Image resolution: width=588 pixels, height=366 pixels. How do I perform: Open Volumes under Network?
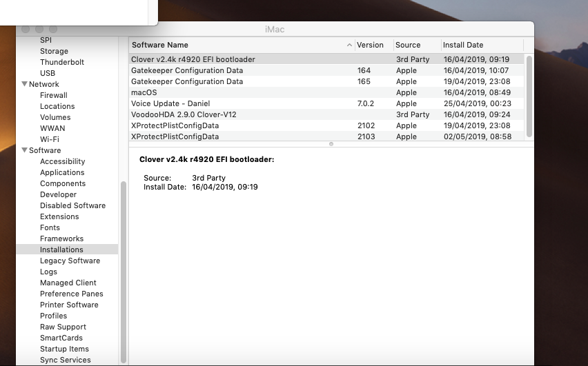click(x=55, y=117)
